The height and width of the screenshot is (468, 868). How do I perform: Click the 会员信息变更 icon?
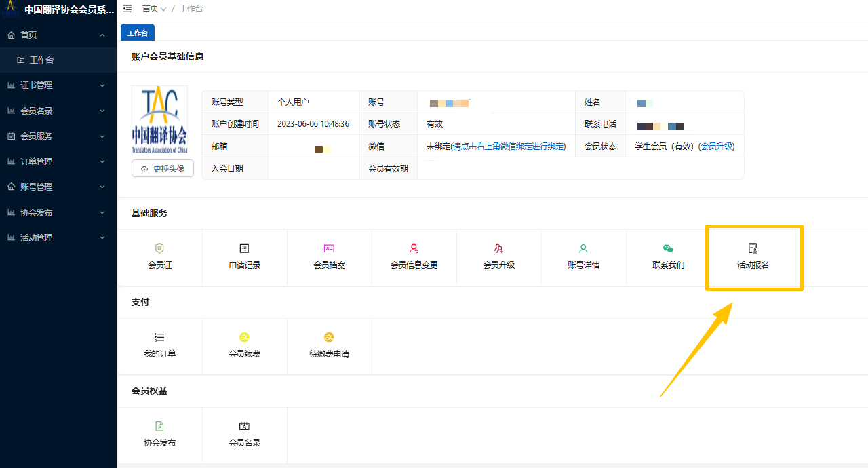414,249
